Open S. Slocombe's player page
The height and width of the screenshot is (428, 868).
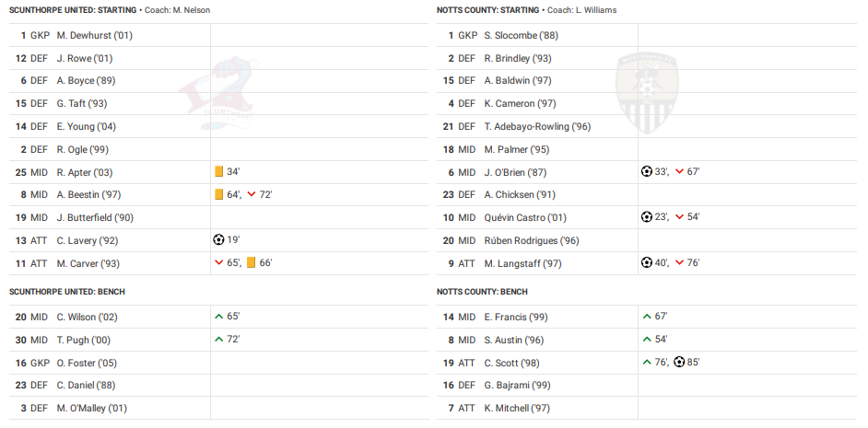coord(521,35)
